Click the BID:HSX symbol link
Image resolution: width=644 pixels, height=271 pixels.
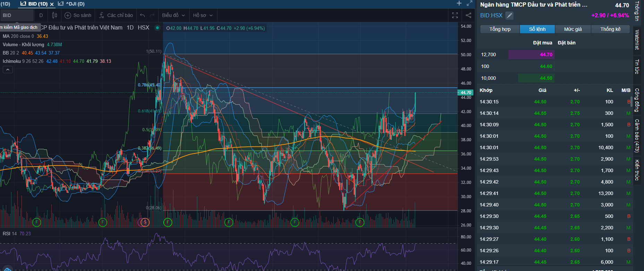[x=491, y=15]
